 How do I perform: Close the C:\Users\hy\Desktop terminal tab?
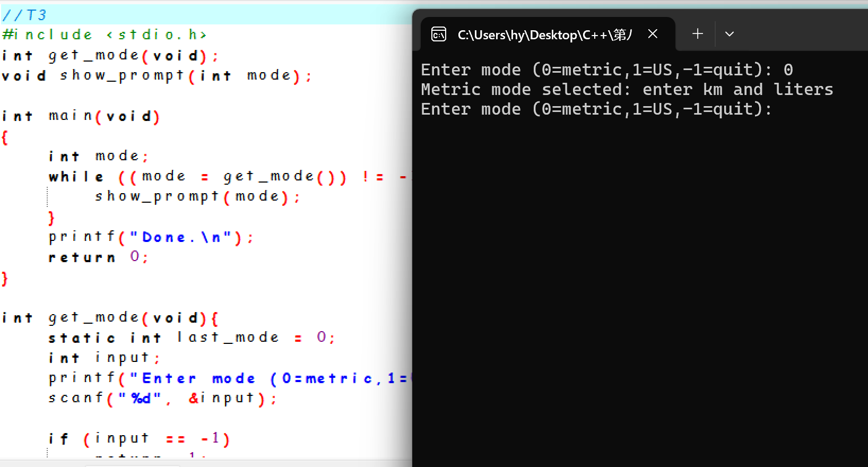653,34
